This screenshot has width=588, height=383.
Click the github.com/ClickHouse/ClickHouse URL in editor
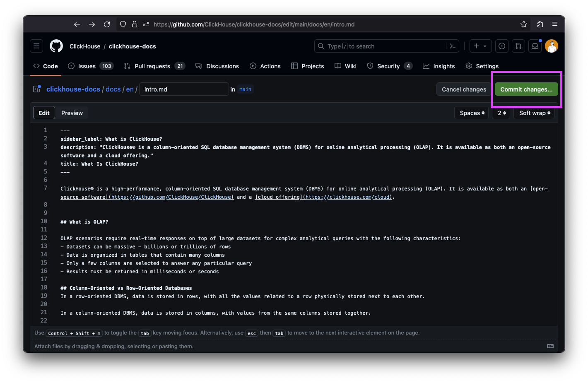171,197
